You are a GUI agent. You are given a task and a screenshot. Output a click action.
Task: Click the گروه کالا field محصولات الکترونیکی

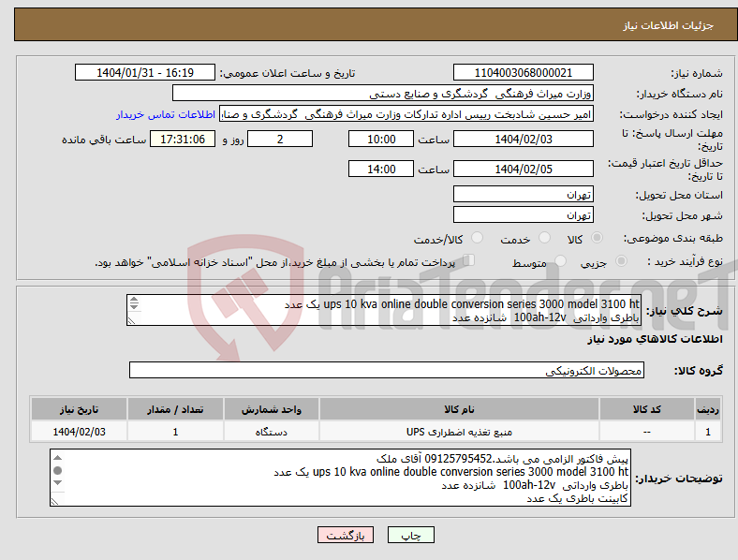[x=387, y=370]
